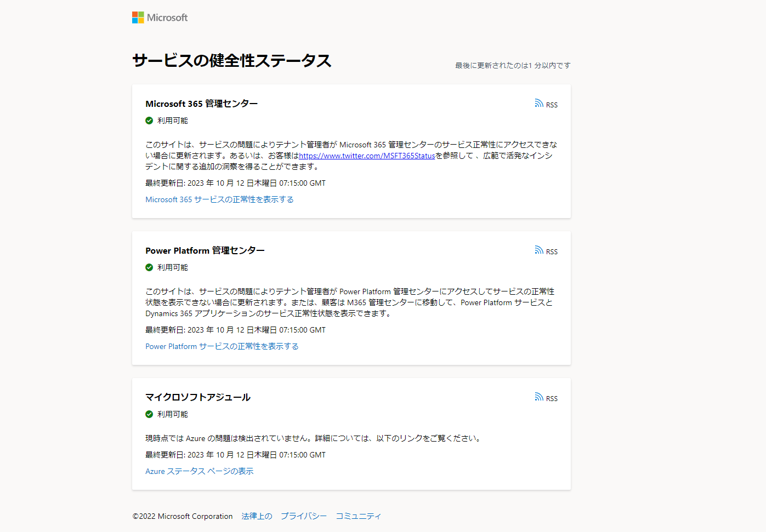Click the green status check under マイクロソフトアジュール
This screenshot has width=766, height=532.
[149, 414]
